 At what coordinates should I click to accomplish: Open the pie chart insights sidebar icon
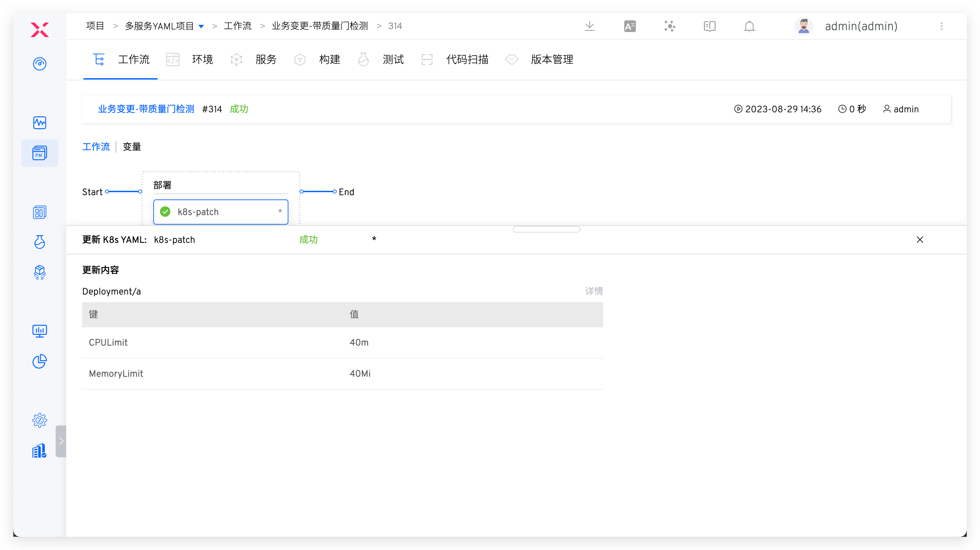click(x=40, y=361)
